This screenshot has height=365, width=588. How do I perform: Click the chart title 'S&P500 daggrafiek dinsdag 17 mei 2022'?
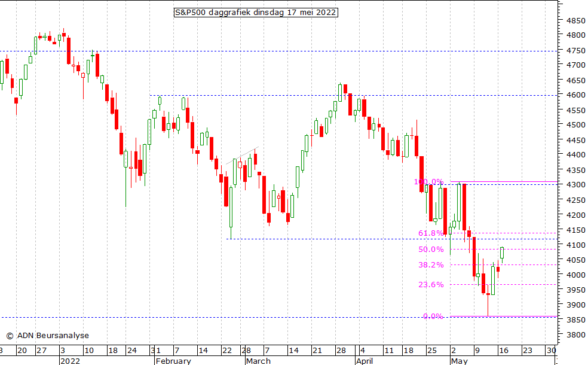pos(256,13)
